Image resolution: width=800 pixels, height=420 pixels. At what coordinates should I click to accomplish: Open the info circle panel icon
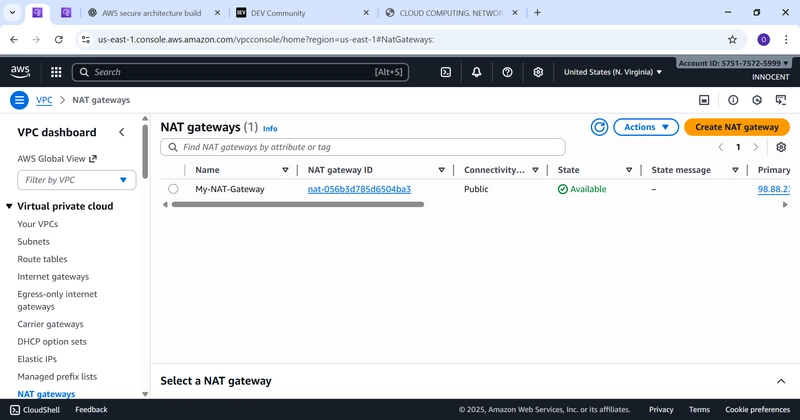[x=733, y=100]
